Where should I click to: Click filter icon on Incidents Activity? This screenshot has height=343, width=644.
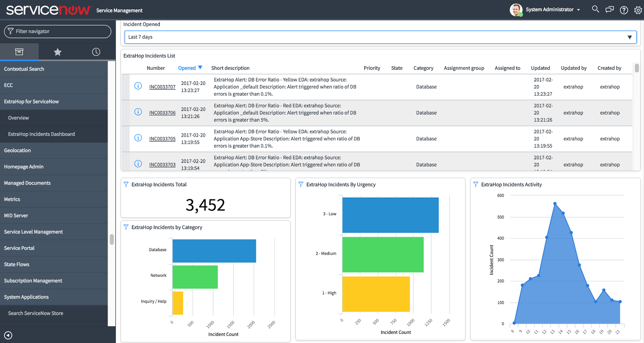pos(476,184)
